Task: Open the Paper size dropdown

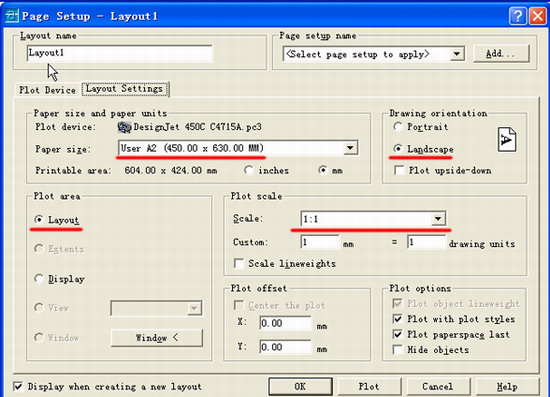Action: [350, 148]
